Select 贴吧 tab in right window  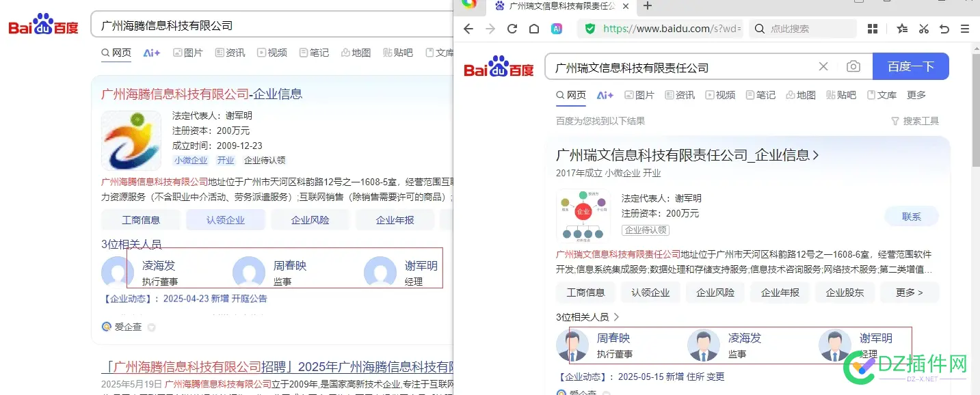click(x=841, y=95)
